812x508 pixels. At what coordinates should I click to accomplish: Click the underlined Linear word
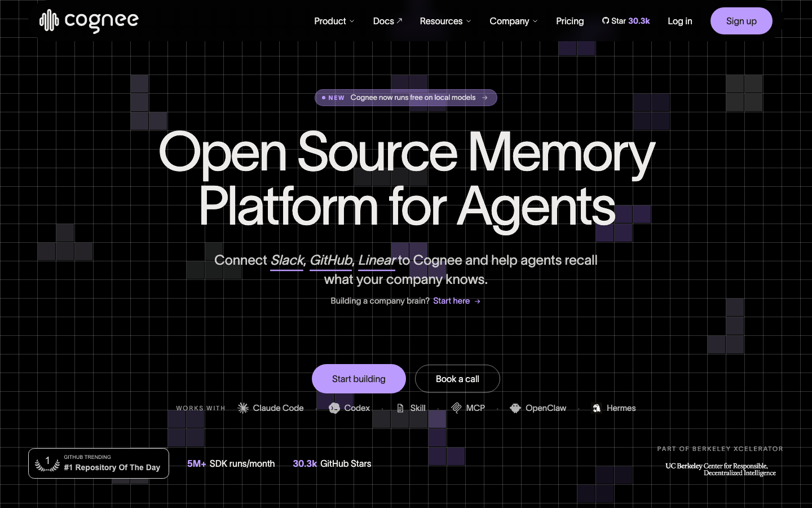(x=377, y=260)
